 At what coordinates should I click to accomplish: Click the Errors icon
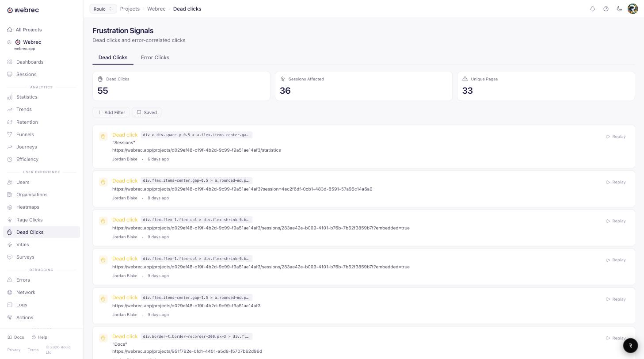(10, 280)
